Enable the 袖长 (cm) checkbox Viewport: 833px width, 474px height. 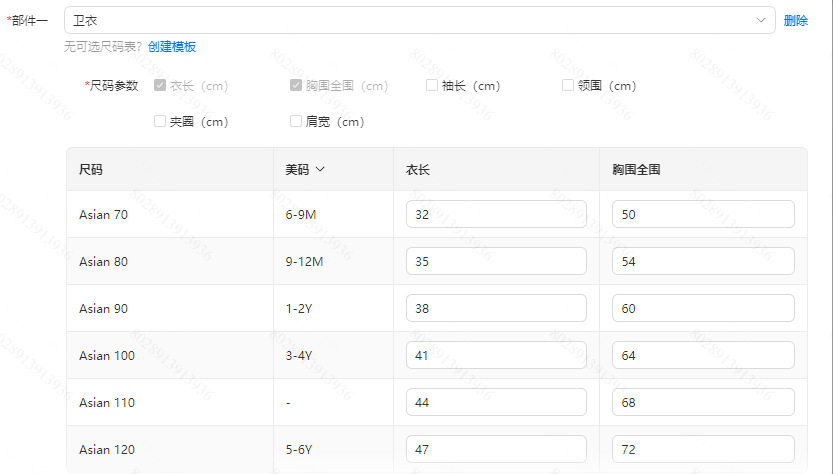432,85
